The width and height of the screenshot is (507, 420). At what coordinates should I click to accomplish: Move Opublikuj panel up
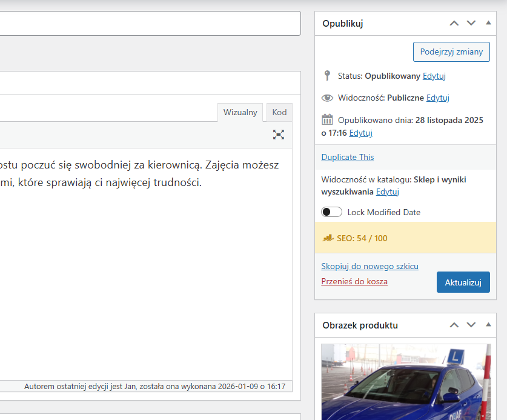[x=454, y=23]
